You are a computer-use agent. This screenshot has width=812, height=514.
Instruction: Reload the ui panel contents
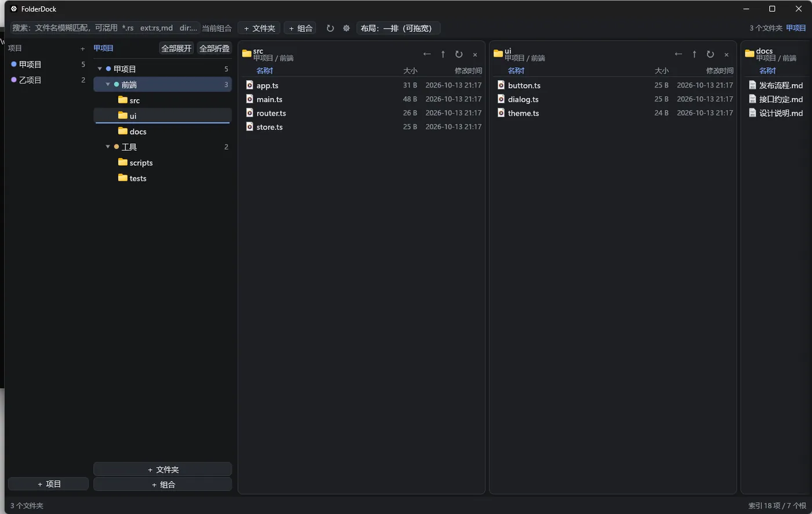(x=710, y=54)
